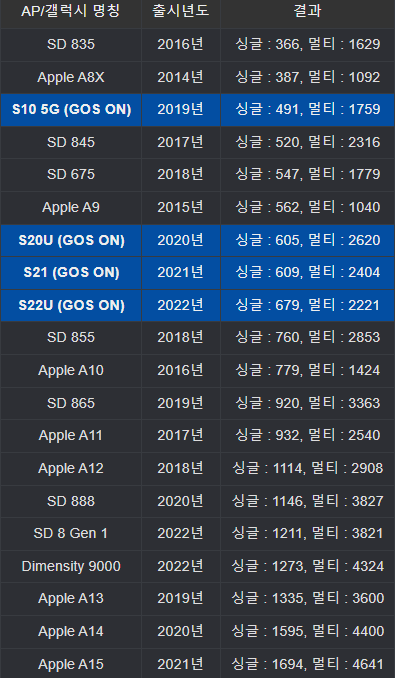The image size is (395, 678).
Task: Select the 'SD 675' name cell
Action: pyautogui.click(x=71, y=175)
